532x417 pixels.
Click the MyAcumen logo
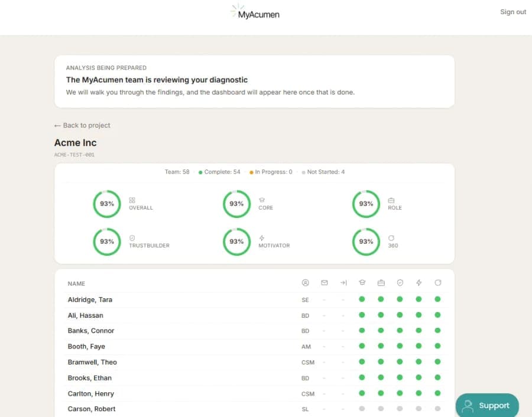tap(255, 12)
